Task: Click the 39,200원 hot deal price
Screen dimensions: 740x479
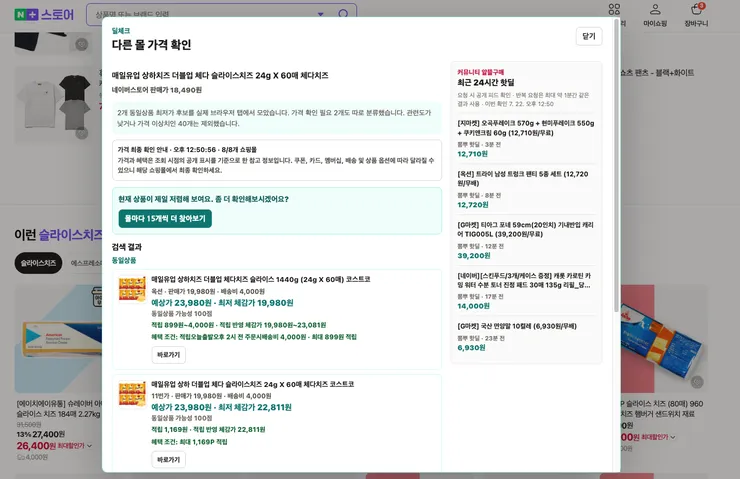Action: [474, 255]
